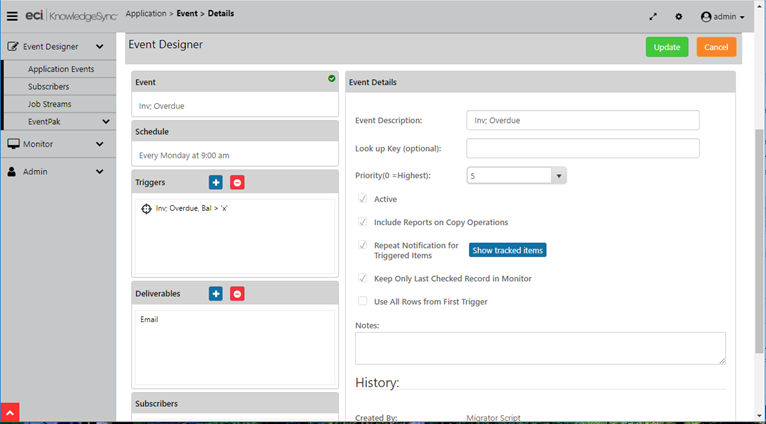The height and width of the screenshot is (424, 766).
Task: Click the ECI KnowledgeSync logo
Action: coord(71,16)
